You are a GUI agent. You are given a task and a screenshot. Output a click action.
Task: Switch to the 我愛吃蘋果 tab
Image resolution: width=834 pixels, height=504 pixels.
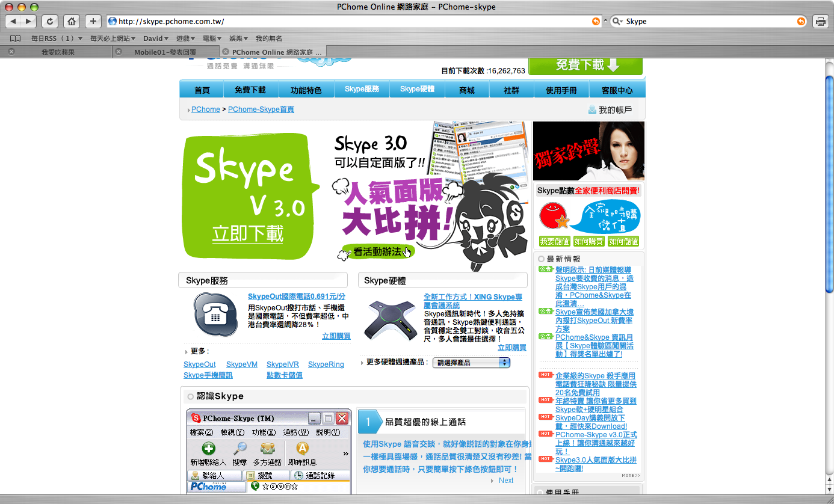coord(58,52)
